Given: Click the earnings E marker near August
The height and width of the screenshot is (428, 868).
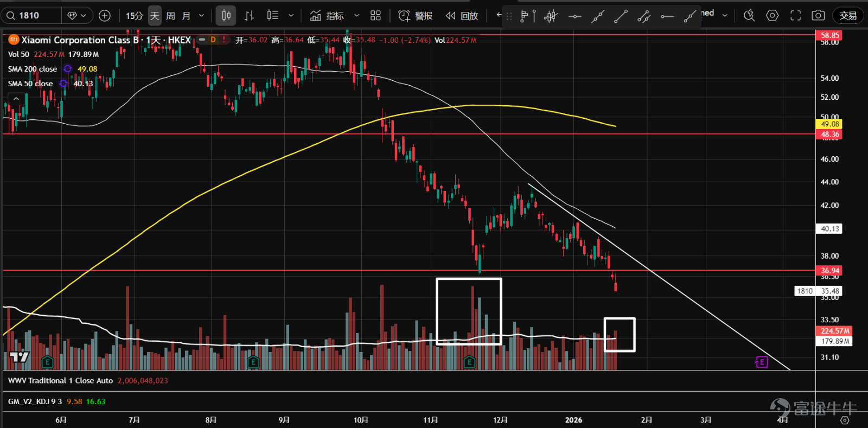Looking at the screenshot, I should pyautogui.click(x=253, y=361).
